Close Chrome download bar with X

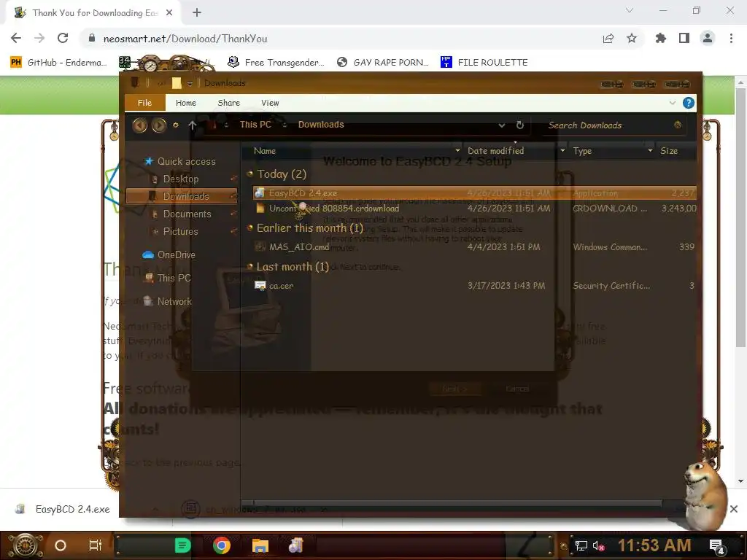(734, 509)
